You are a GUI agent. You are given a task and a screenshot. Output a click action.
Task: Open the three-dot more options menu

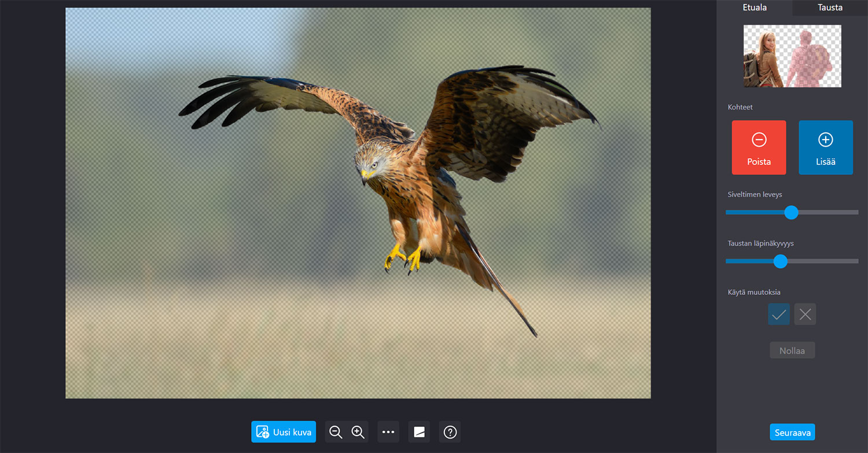(x=388, y=432)
